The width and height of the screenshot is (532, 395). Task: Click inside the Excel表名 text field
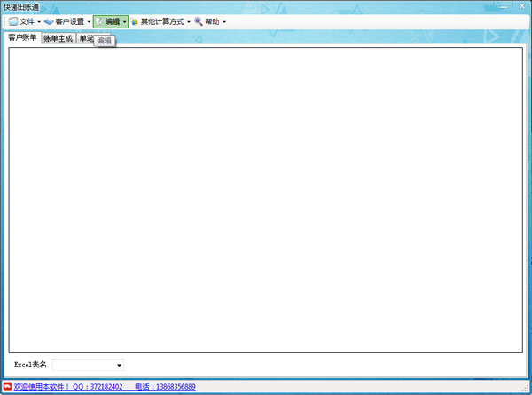pos(82,365)
